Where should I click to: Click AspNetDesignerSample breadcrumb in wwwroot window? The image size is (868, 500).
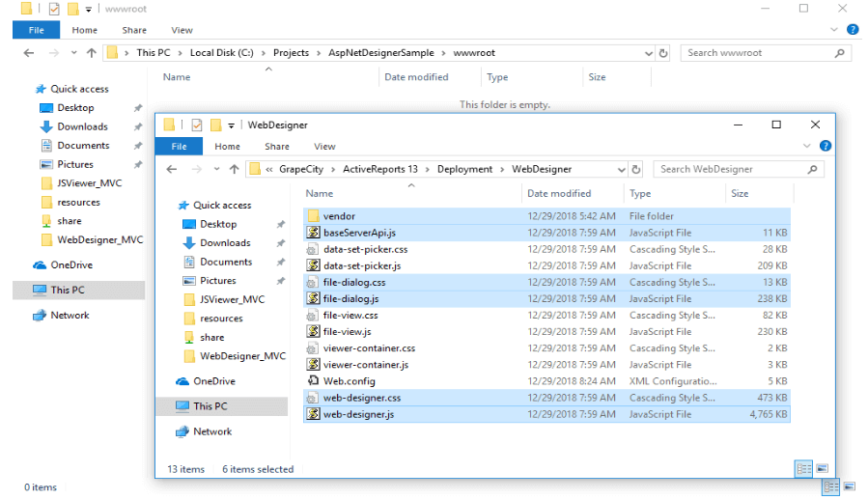click(x=381, y=53)
